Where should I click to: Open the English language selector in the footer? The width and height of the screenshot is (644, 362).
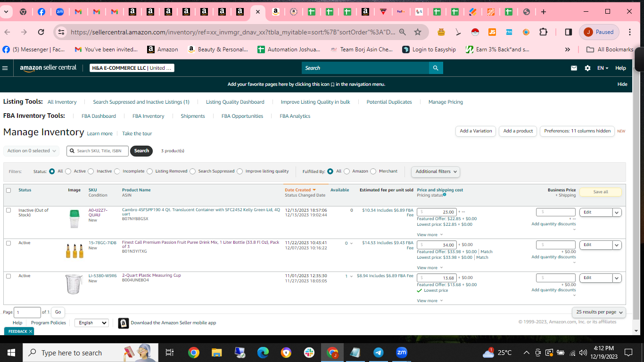tap(91, 323)
